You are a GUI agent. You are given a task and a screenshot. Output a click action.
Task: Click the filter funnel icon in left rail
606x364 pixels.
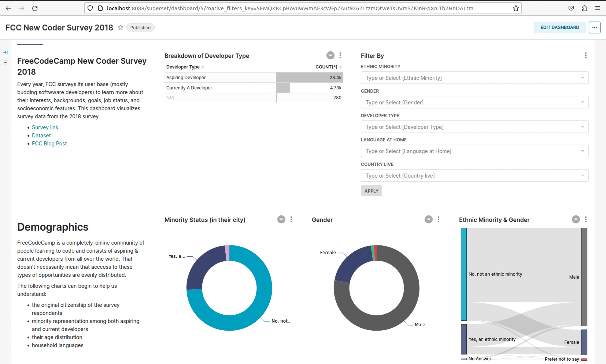pyautogui.click(x=5, y=62)
